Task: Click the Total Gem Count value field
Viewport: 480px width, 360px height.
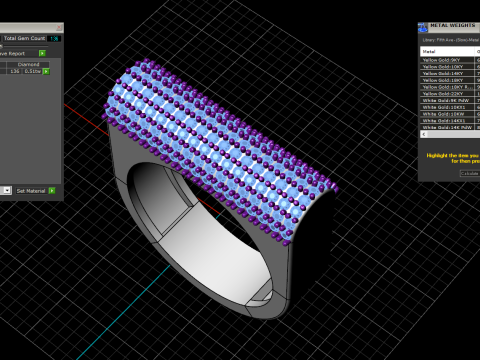Action: (x=54, y=38)
